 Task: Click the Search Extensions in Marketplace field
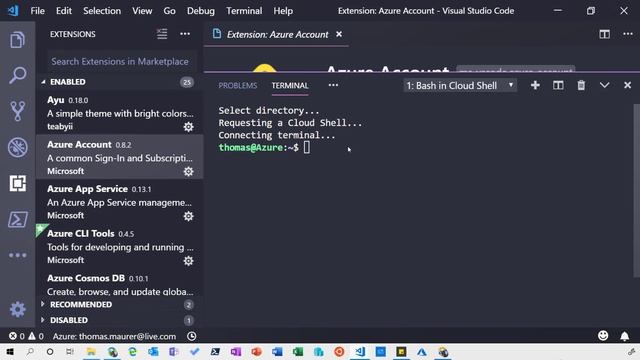[121, 62]
